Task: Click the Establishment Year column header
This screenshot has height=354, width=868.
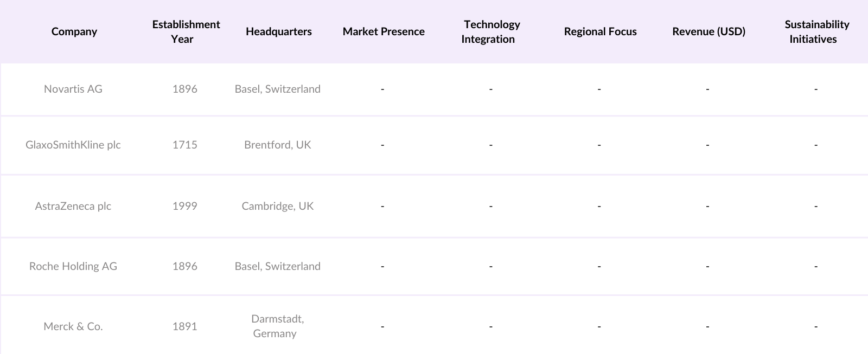Action: tap(186, 31)
